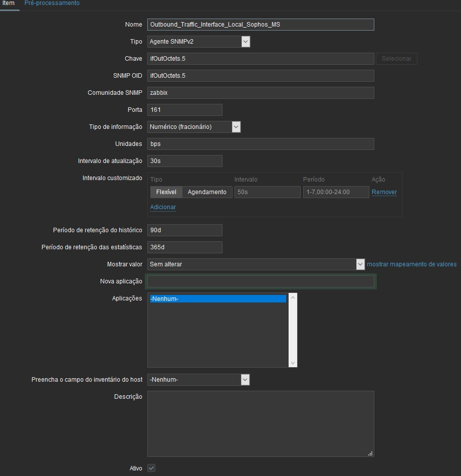Click the Aplicações list scrollbar
Viewport: 461px width, 476px height.
click(x=293, y=330)
